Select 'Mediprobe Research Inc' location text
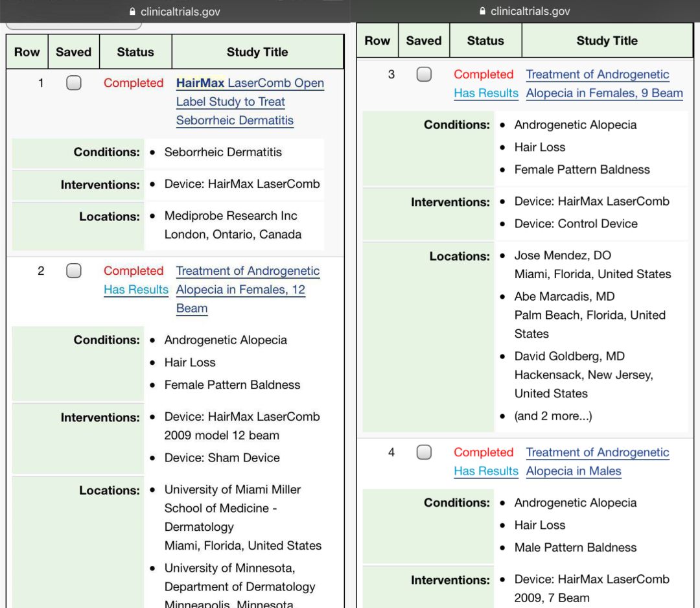 coord(230,216)
